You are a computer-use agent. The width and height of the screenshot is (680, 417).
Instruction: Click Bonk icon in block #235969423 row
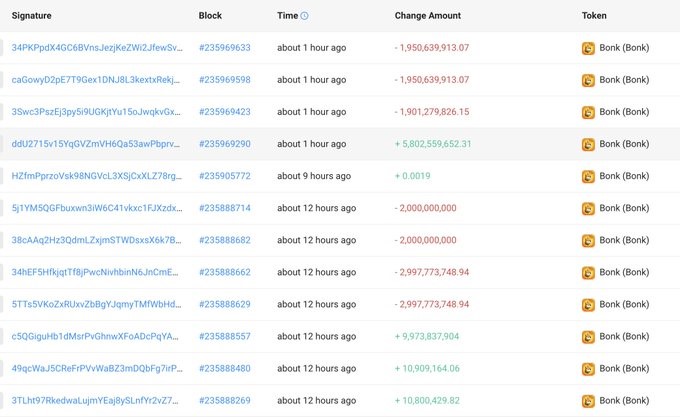588,112
